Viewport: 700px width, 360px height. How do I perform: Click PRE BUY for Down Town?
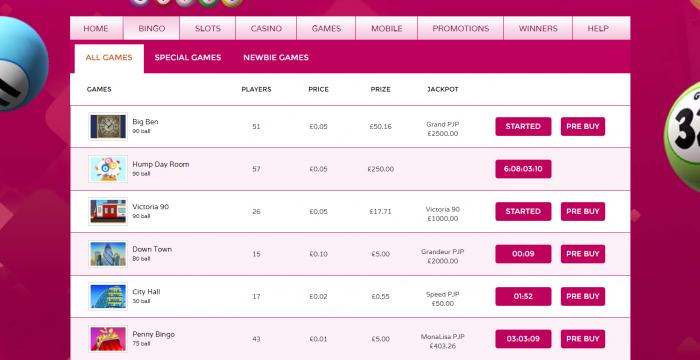point(583,254)
